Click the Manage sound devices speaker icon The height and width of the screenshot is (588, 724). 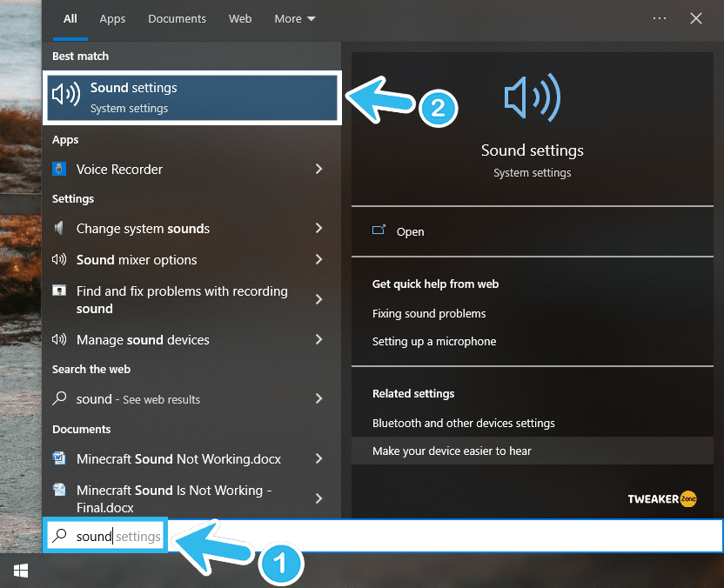tap(59, 339)
